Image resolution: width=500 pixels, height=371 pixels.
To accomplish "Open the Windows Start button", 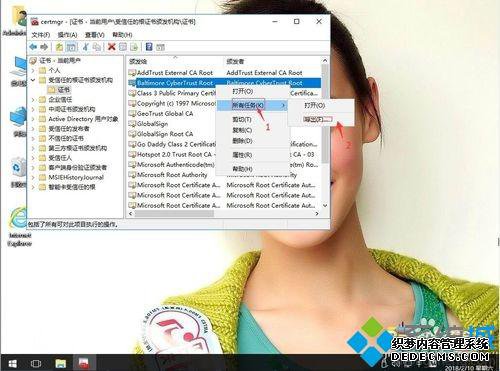I will point(12,363).
